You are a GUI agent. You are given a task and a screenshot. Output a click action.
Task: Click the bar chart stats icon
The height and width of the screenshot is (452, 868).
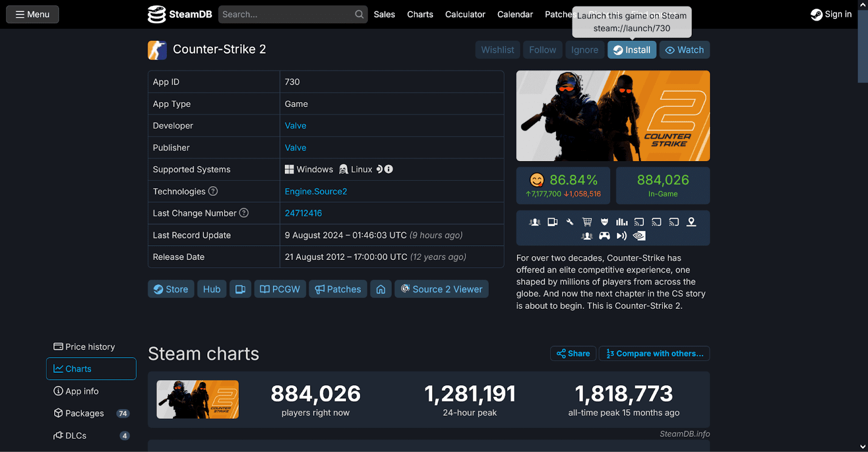(x=622, y=222)
